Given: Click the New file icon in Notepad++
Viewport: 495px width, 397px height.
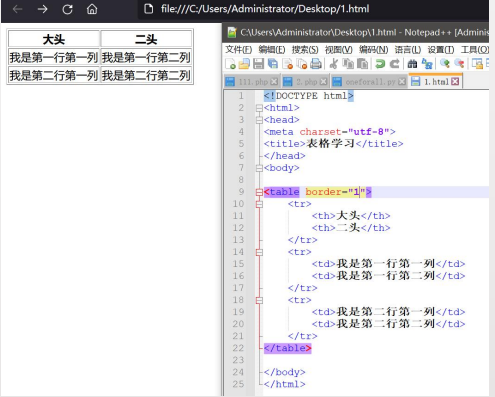Looking at the screenshot, I should (x=230, y=63).
